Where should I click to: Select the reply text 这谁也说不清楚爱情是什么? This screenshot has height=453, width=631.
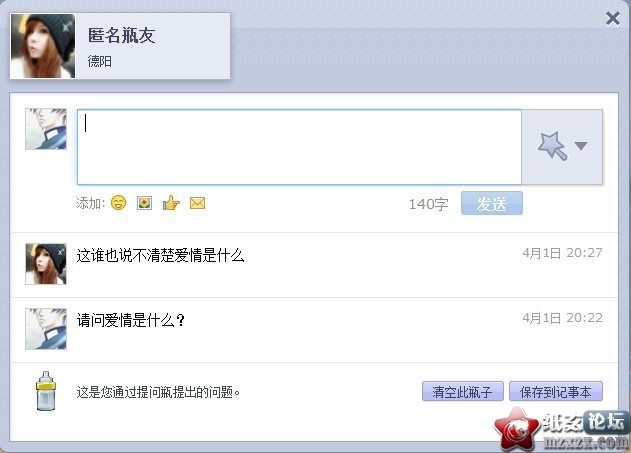click(161, 255)
